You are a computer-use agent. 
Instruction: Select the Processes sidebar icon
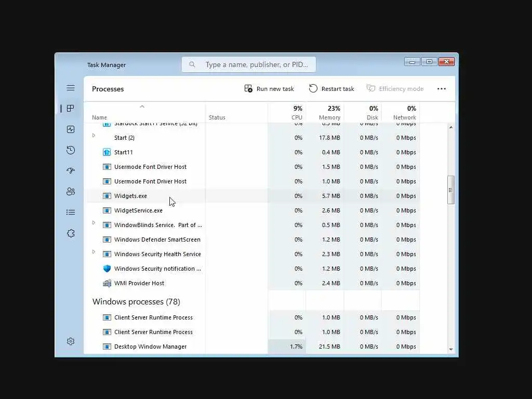[71, 108]
